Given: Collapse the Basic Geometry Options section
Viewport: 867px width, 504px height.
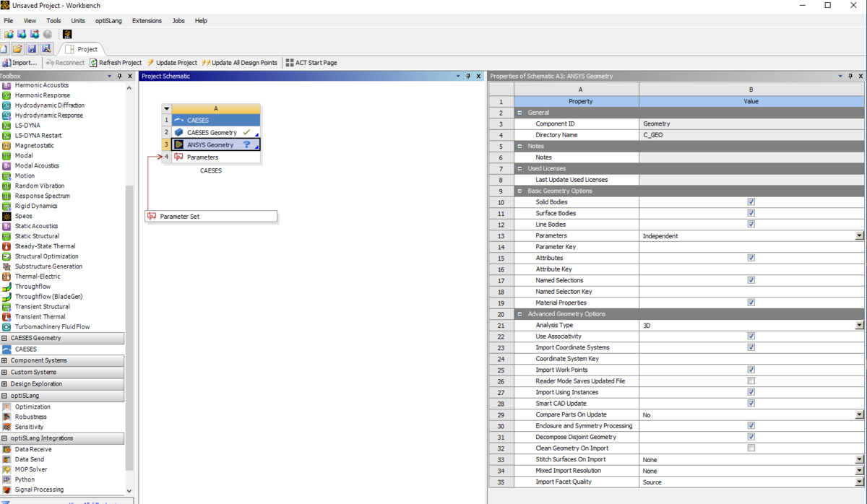Looking at the screenshot, I should pos(519,191).
